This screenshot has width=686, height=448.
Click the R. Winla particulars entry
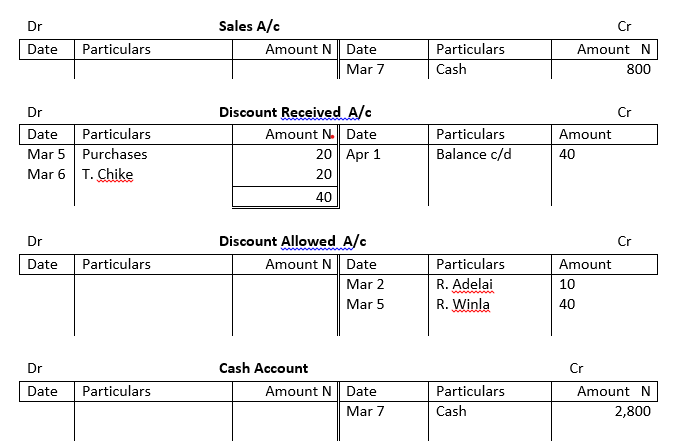tap(463, 305)
